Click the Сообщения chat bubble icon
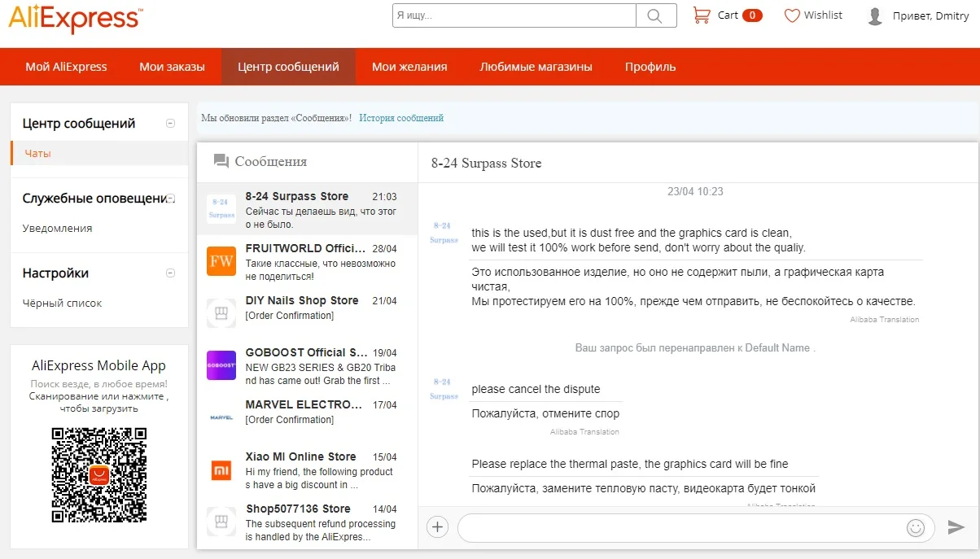The image size is (980, 559). [221, 161]
